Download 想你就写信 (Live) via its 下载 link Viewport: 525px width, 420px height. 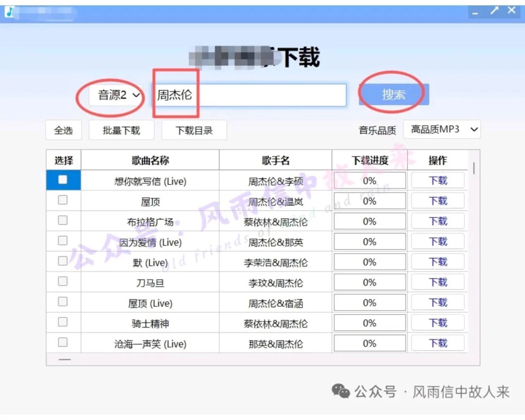[438, 180]
